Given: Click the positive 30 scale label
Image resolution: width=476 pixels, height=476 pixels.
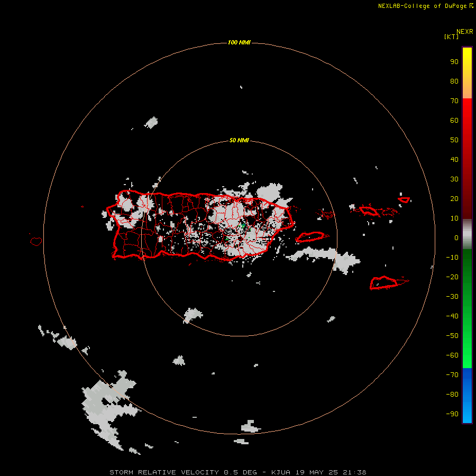Looking at the screenshot, I should pos(454,179).
